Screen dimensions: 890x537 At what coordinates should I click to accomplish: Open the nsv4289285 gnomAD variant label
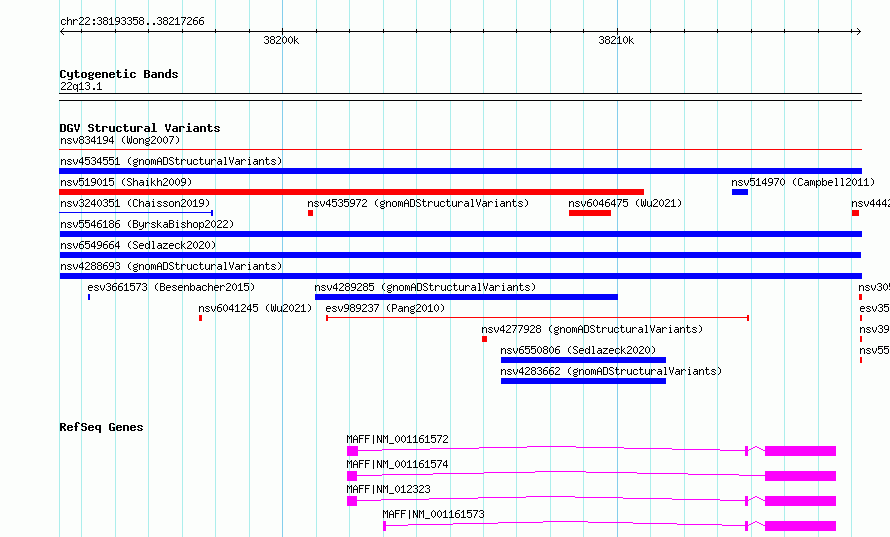pos(425,287)
